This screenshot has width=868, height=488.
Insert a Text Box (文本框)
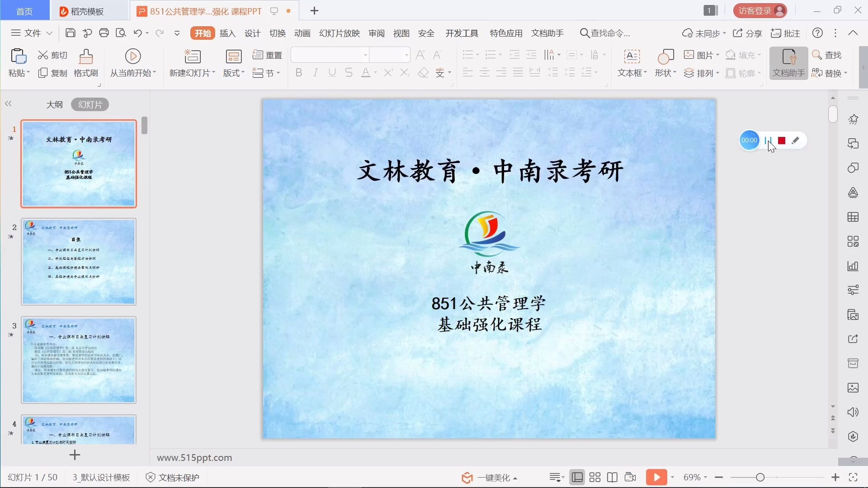pyautogui.click(x=632, y=63)
